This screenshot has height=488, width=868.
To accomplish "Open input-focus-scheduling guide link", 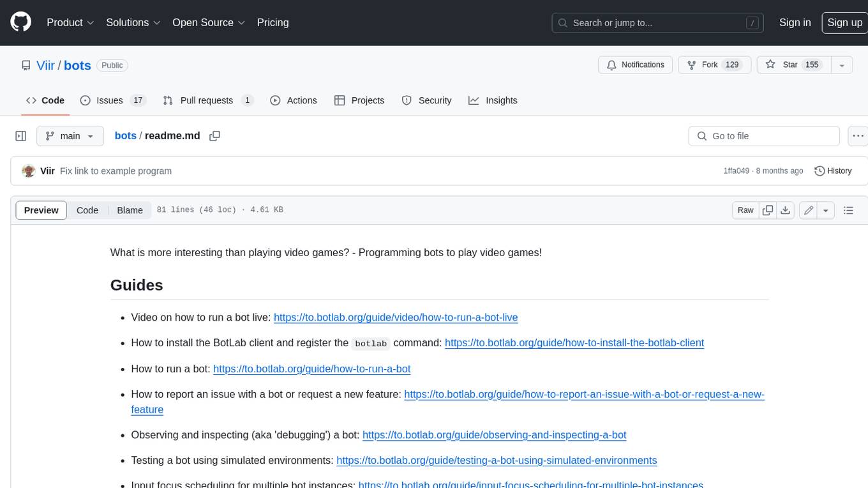I will [x=531, y=485].
